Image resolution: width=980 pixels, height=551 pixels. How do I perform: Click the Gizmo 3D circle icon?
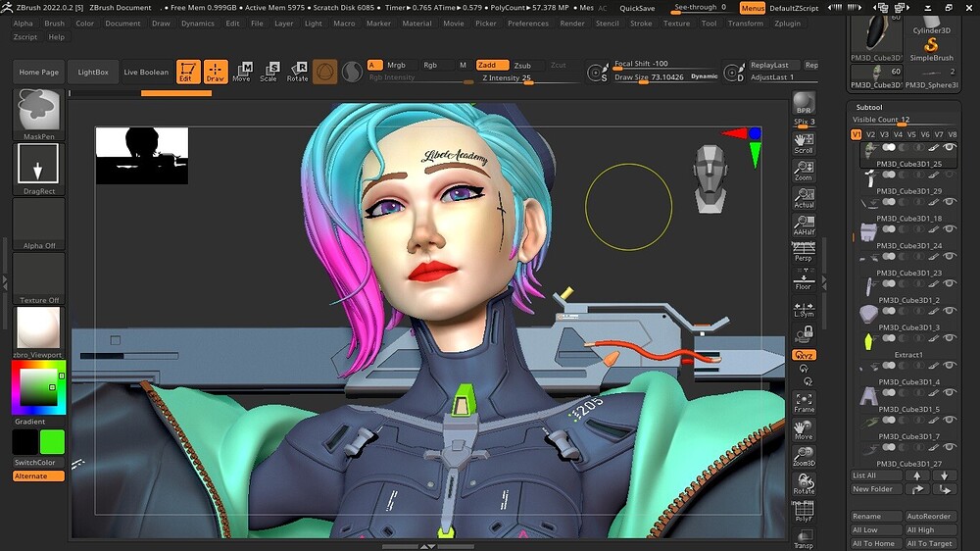coord(324,72)
